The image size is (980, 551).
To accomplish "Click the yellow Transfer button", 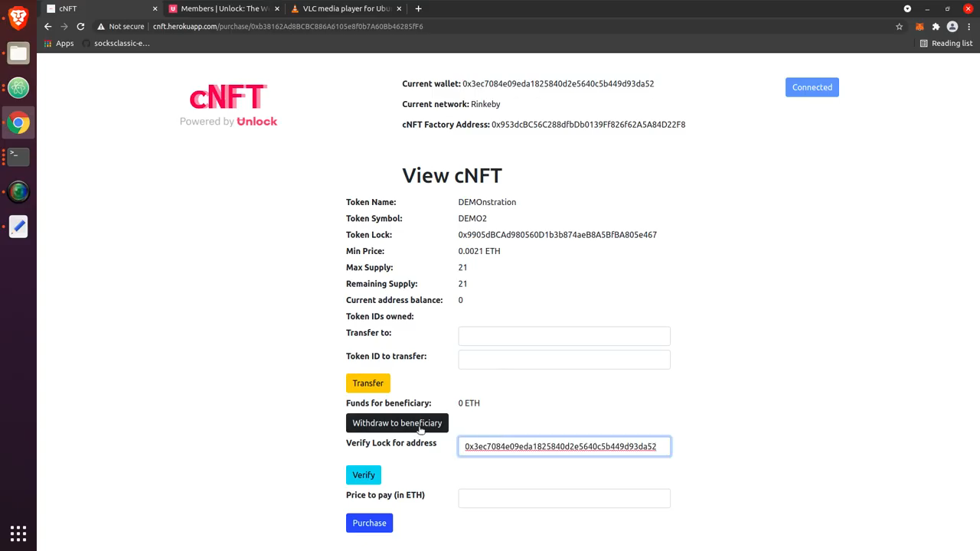I will coord(367,383).
